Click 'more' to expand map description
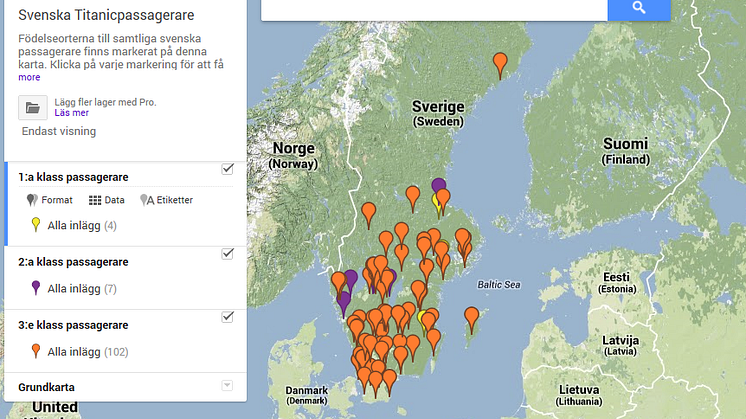 tap(29, 77)
